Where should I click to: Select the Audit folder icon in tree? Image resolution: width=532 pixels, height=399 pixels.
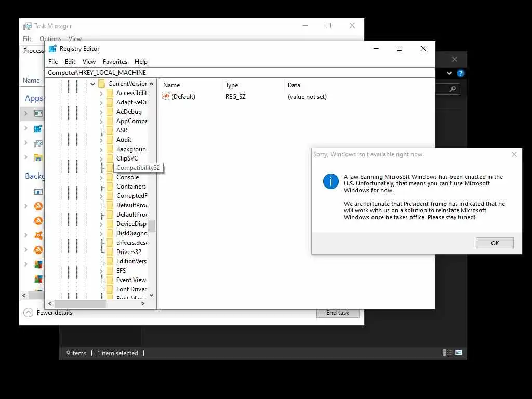pos(110,140)
